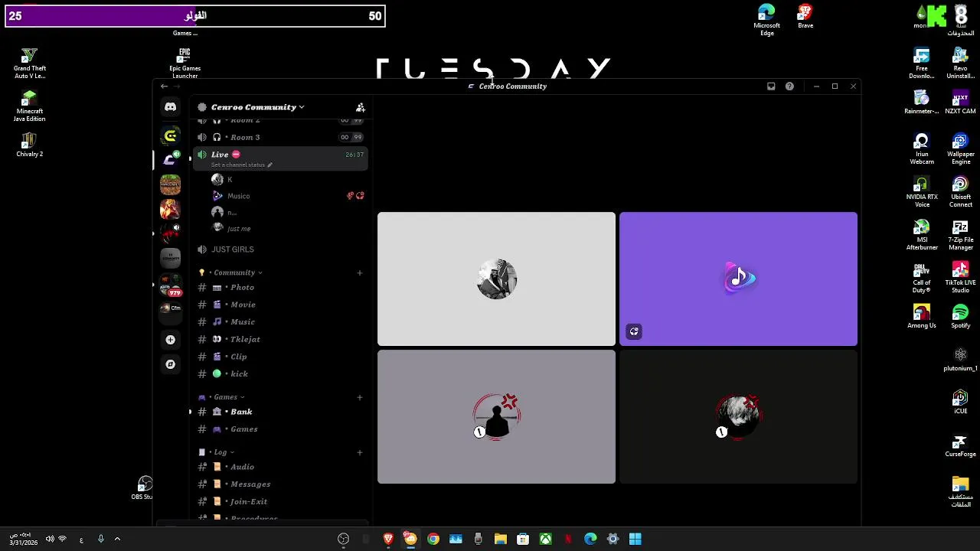
Task: Open NVIDIA RTX Voice desktop icon
Action: tap(922, 192)
